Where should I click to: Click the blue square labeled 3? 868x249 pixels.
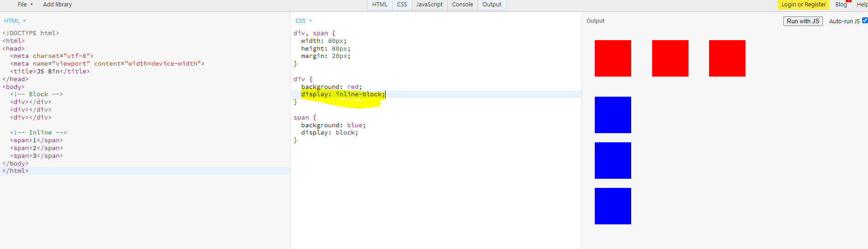(613, 206)
